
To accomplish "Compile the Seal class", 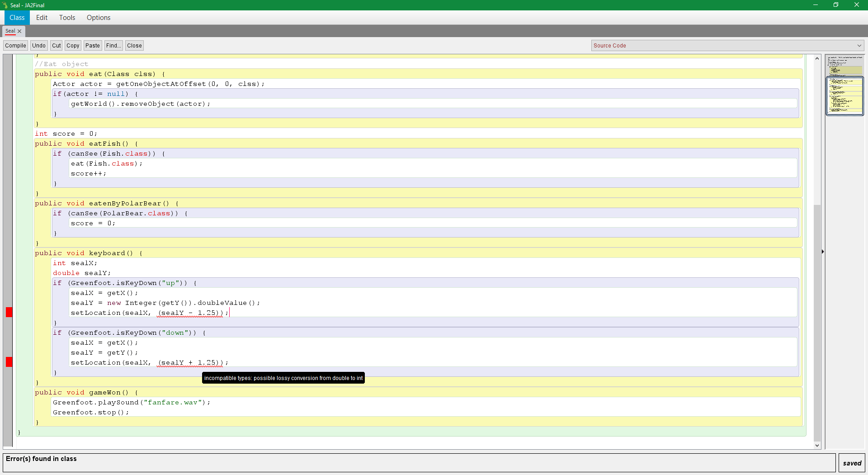I will [x=15, y=46].
